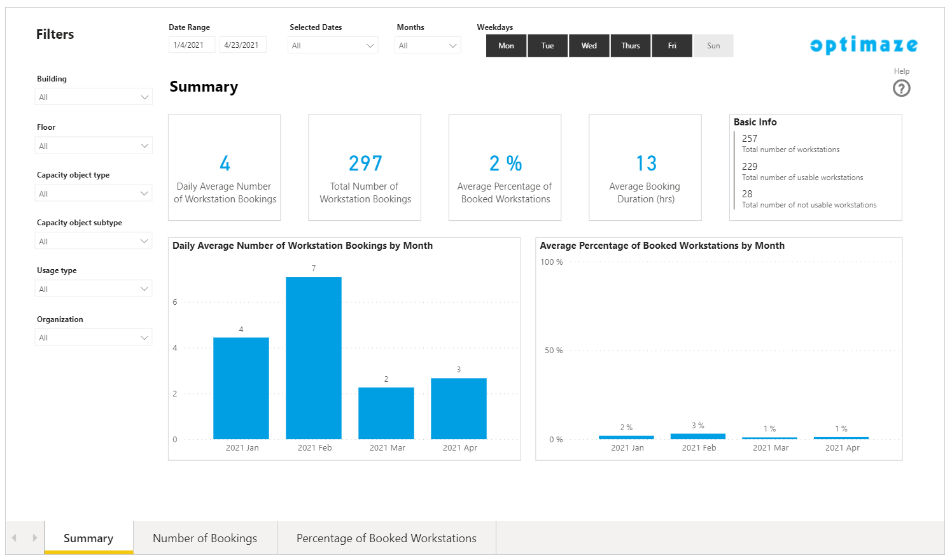Click the Optimaze logo
Screen dimensions: 952x560
(x=864, y=45)
